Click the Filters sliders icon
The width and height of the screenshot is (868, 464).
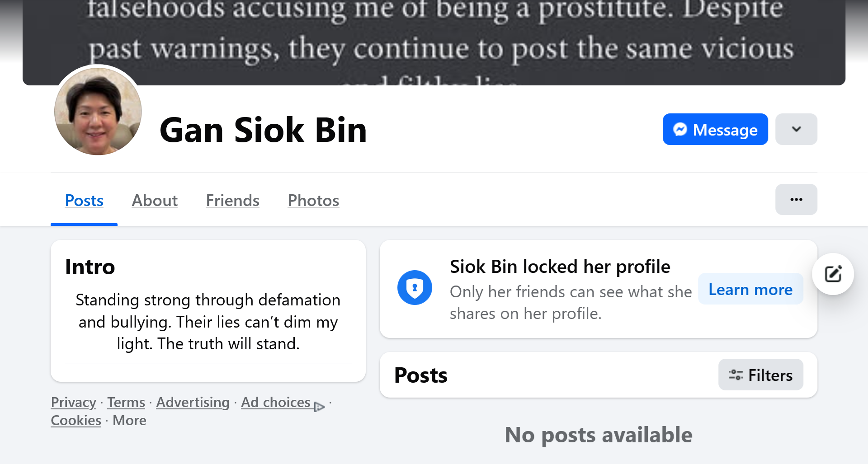click(x=736, y=375)
